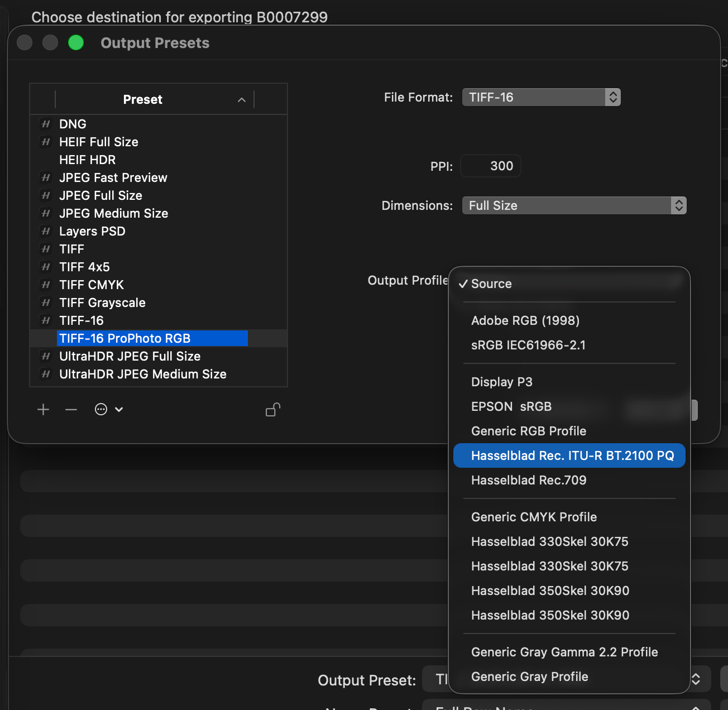Open the ellipsis actions menu below presets
728x710 pixels.
(108, 410)
